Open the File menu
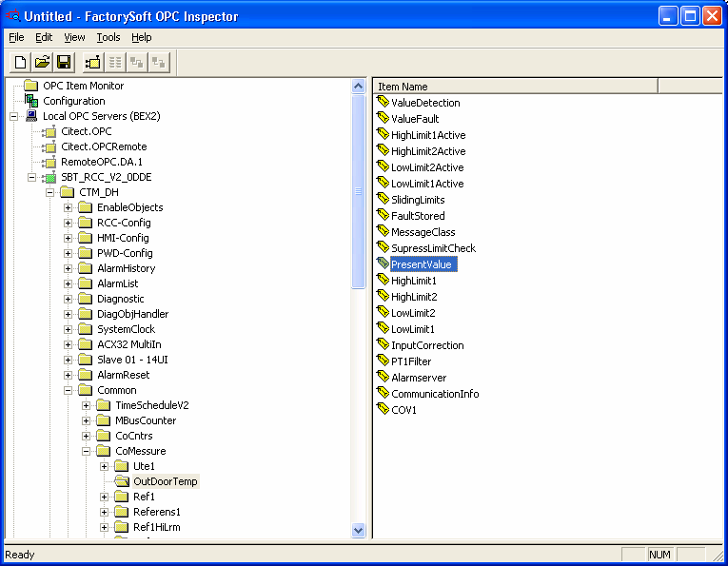 16,37
